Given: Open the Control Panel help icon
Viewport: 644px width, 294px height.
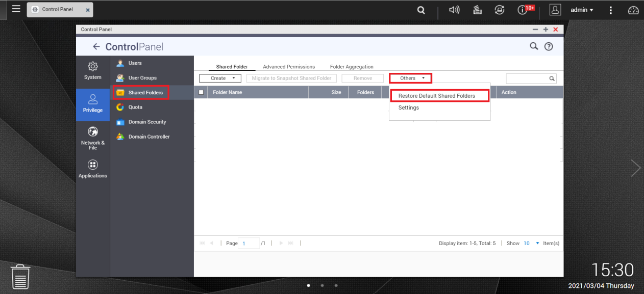Looking at the screenshot, I should pos(549,46).
